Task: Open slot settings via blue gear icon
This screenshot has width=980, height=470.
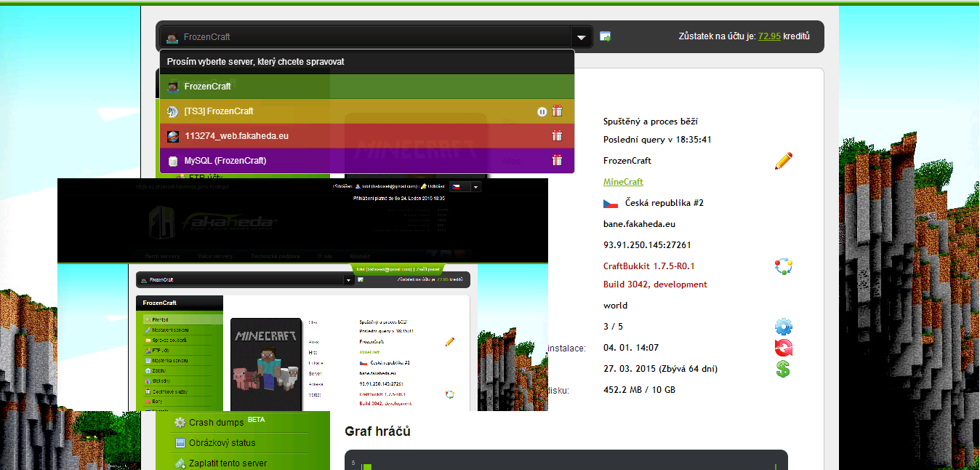Action: pyautogui.click(x=783, y=327)
